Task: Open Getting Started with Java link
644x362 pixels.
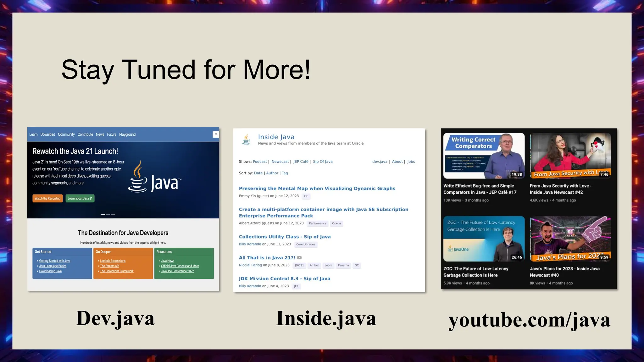Action: pos(55,261)
